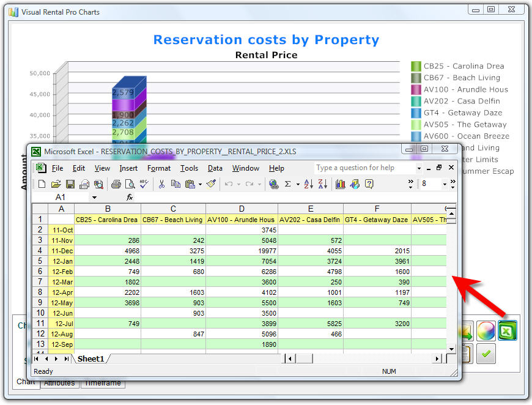Viewport: 532px width, 405px height.
Task: Open the Format menu
Action: click(159, 168)
